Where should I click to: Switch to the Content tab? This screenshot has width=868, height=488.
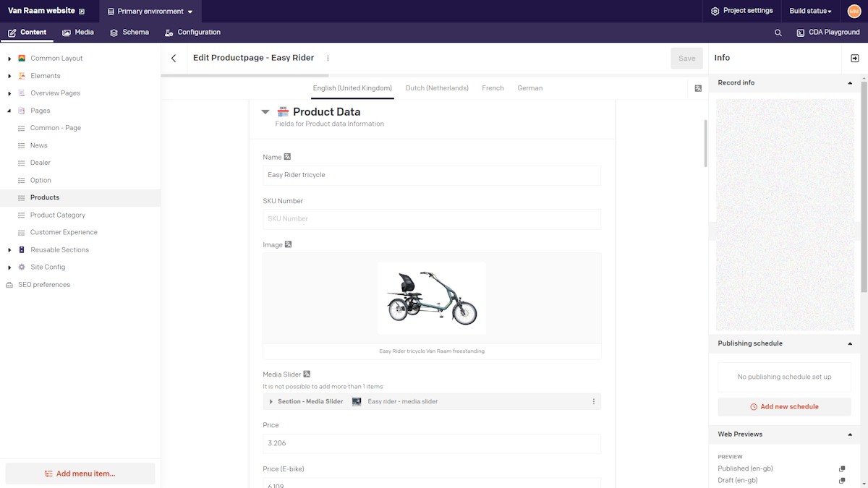point(27,33)
